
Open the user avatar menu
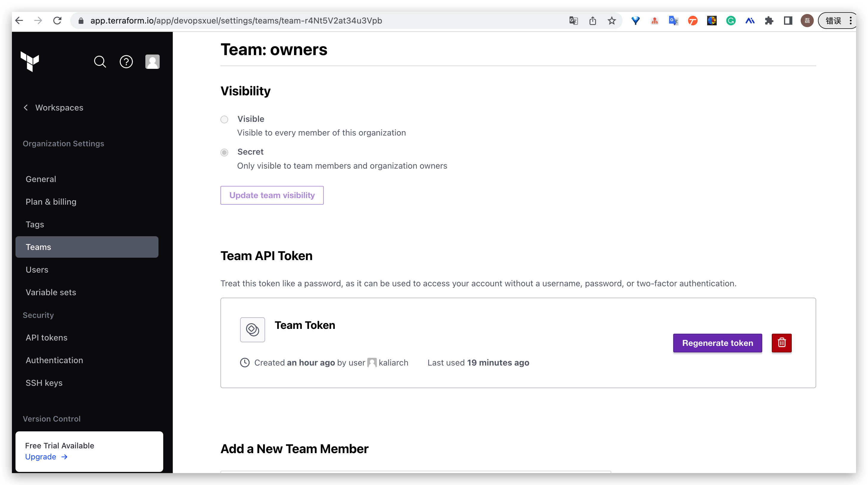(152, 62)
